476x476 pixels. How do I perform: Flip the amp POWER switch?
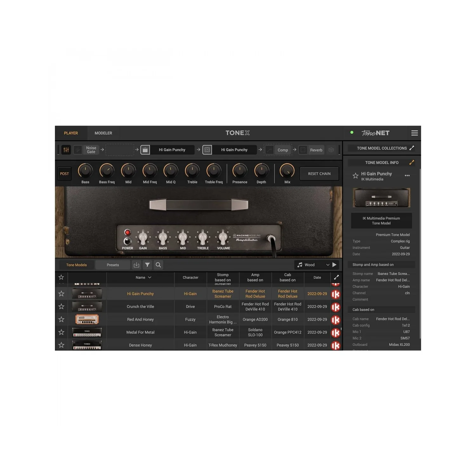(x=127, y=241)
